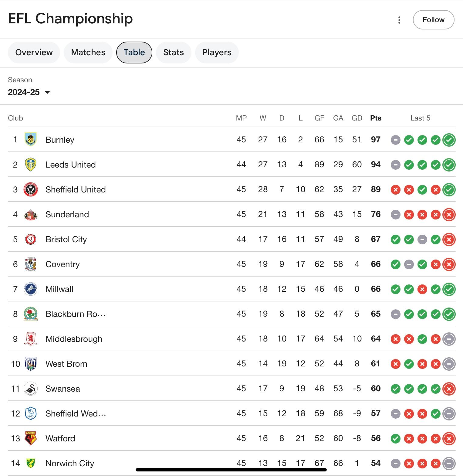Click the Pts column header
Viewport: 463px width, 476px height.
pyautogui.click(x=376, y=118)
